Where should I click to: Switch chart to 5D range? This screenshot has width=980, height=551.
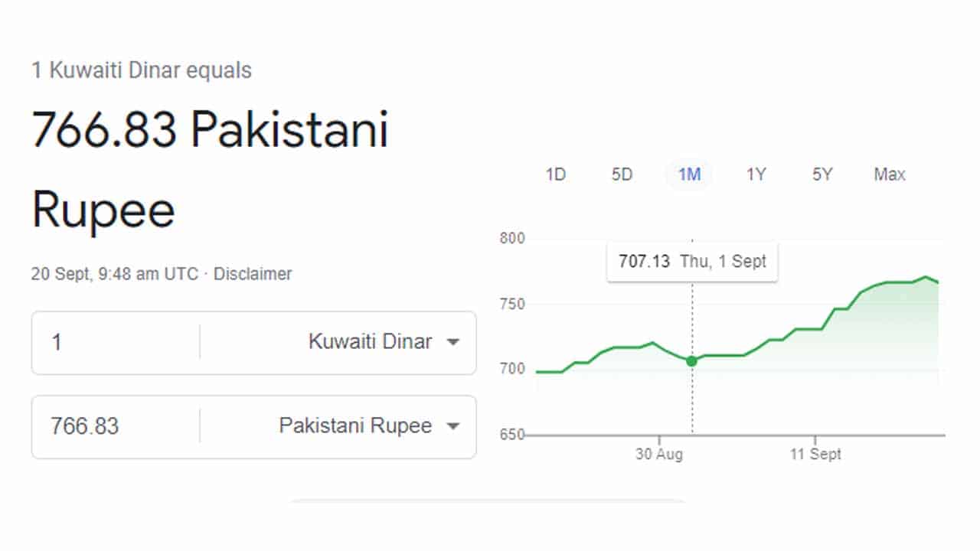point(622,174)
